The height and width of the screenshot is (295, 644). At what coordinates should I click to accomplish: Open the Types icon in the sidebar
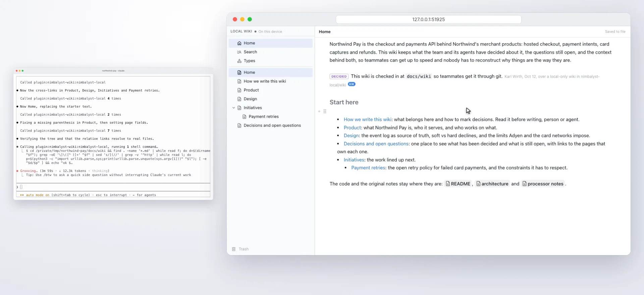point(239,61)
